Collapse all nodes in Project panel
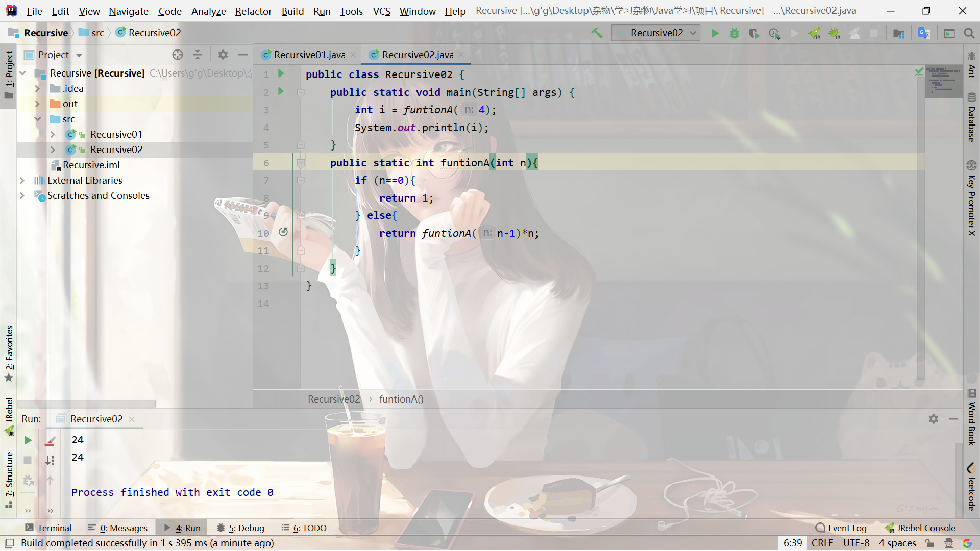The image size is (980, 551). tap(198, 55)
